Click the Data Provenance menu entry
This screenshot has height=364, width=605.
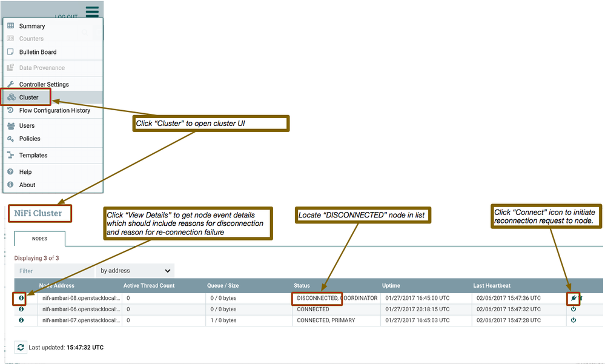(x=42, y=68)
